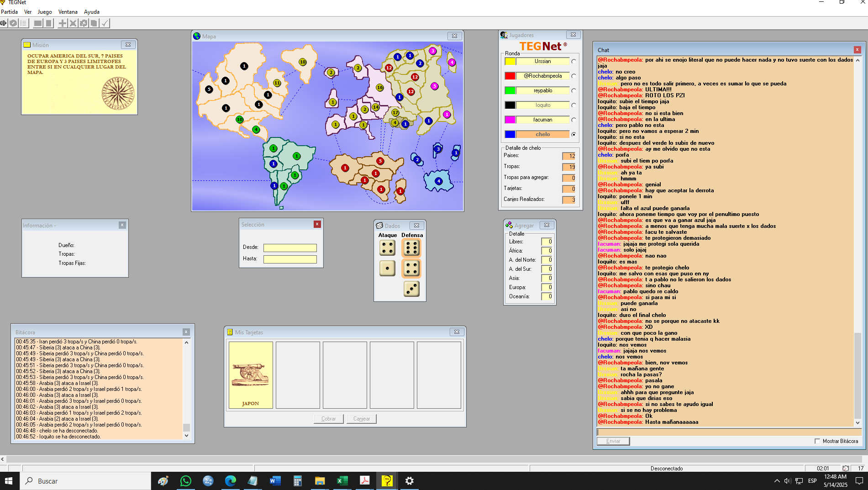
Task: Select the facuman player radio button
Action: (x=573, y=120)
